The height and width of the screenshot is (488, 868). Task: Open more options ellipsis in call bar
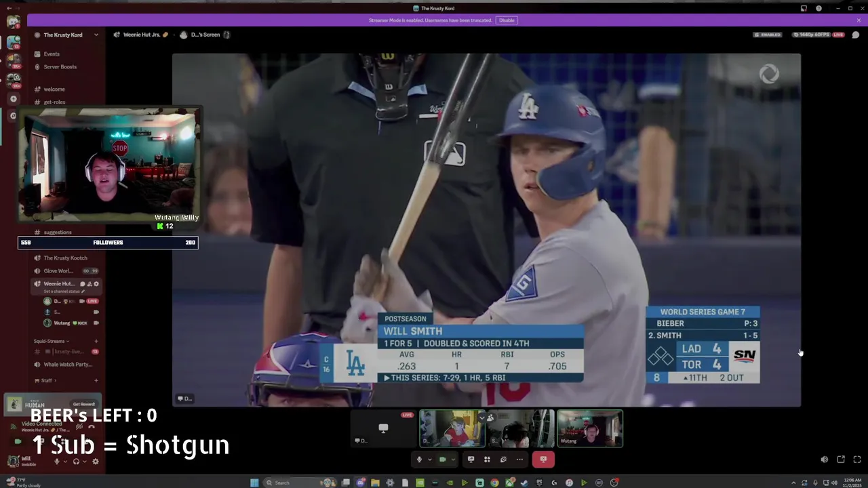pyautogui.click(x=519, y=460)
